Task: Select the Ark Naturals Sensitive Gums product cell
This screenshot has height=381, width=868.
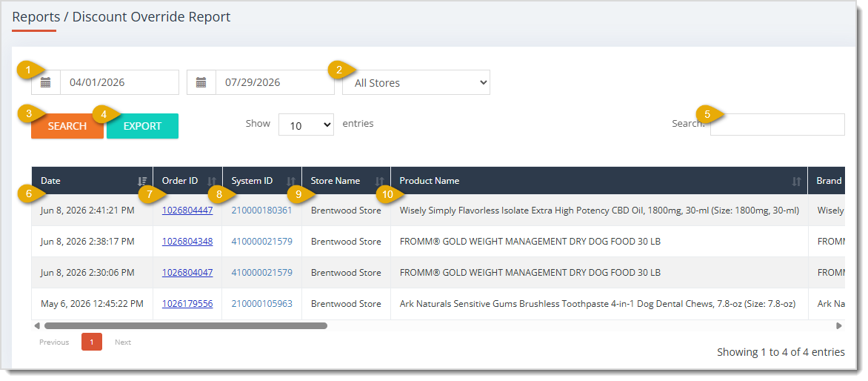Action: coord(599,303)
